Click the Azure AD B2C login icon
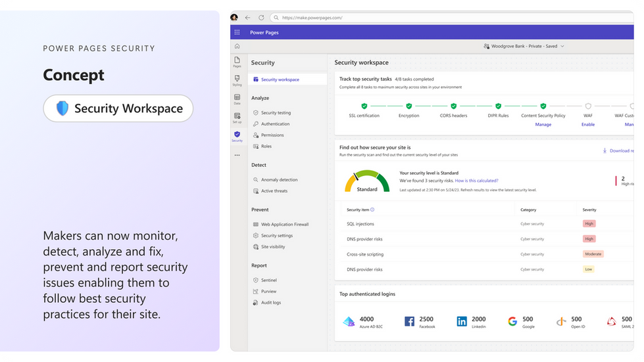Viewport: 644px width, 362px height. pos(349,322)
